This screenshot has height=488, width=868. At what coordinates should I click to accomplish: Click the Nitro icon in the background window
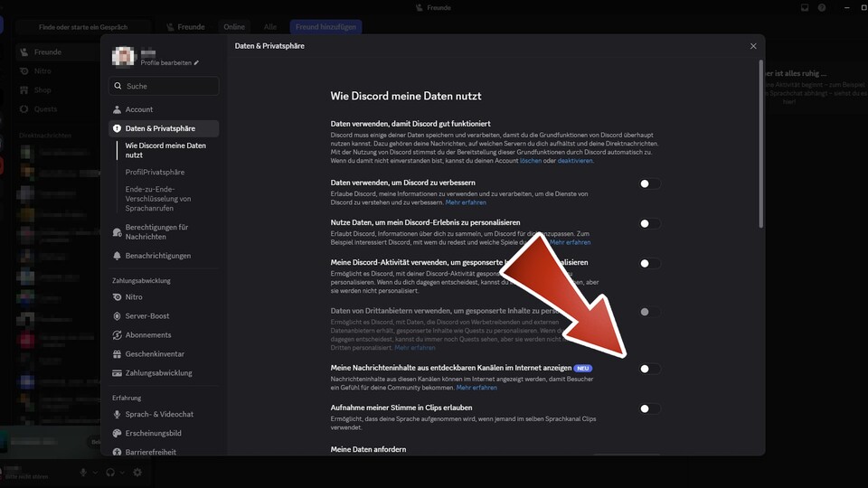point(24,70)
